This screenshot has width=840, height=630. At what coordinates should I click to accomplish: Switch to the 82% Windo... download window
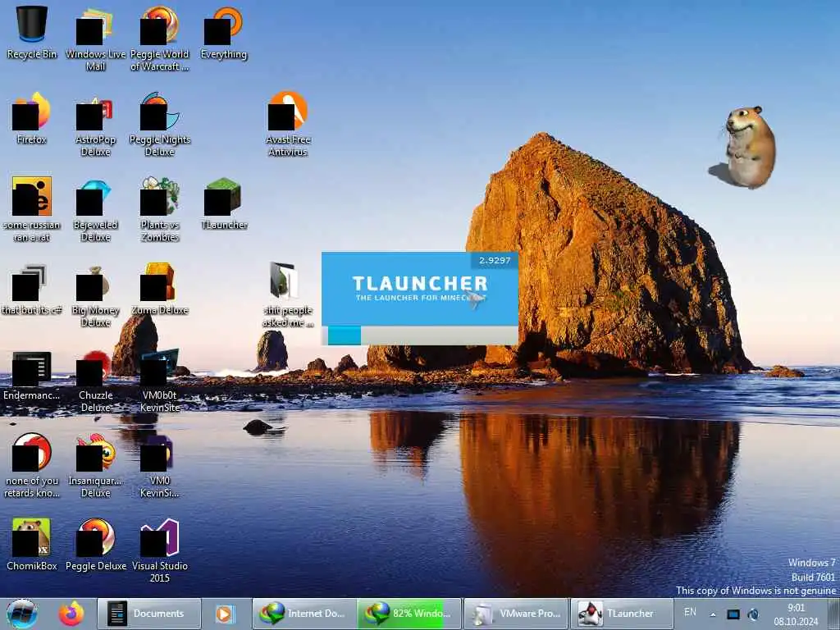(x=409, y=614)
